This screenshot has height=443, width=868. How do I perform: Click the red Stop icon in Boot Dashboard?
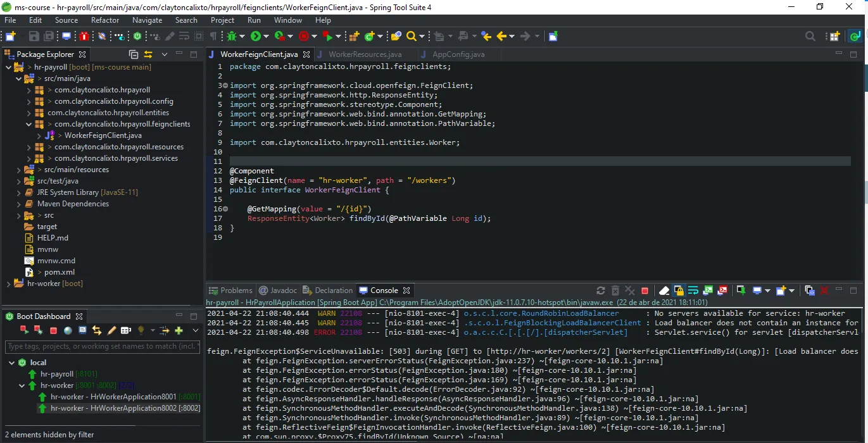click(x=53, y=330)
